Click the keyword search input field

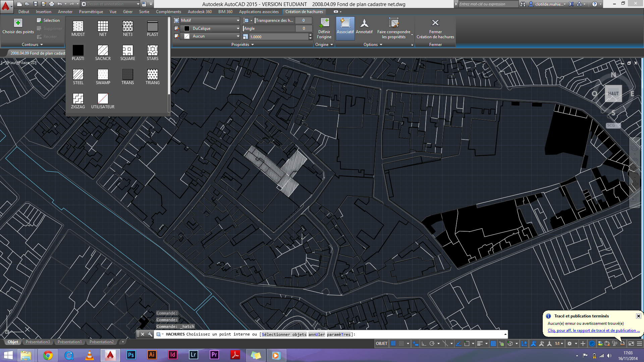[488, 4]
